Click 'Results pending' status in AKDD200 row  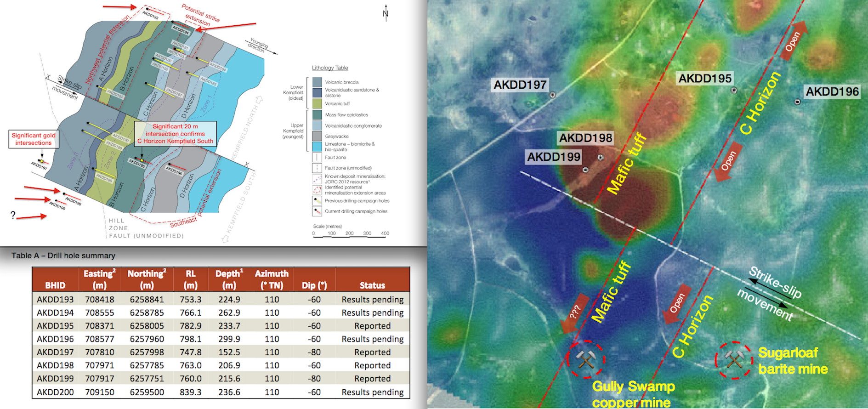[x=372, y=392]
